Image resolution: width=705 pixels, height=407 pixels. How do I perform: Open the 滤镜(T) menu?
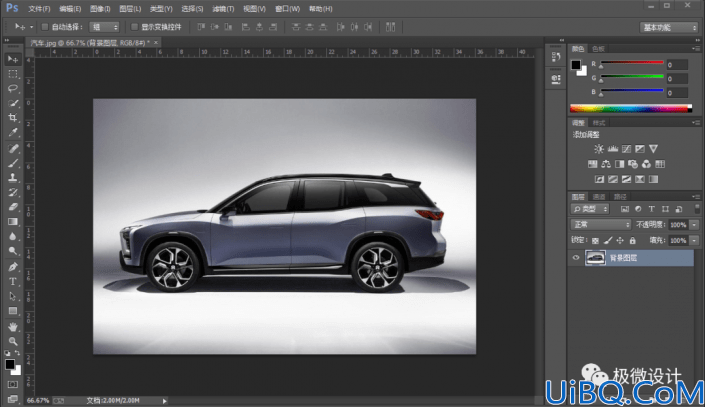223,9
